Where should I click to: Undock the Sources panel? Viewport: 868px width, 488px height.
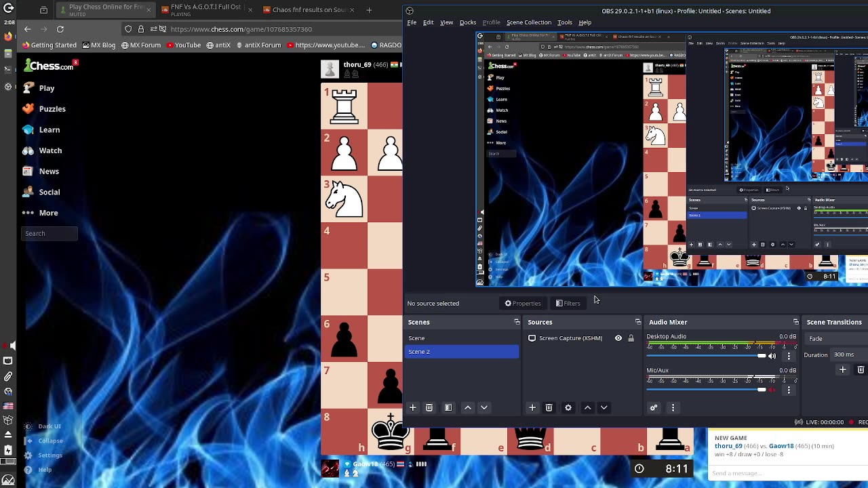(x=638, y=322)
